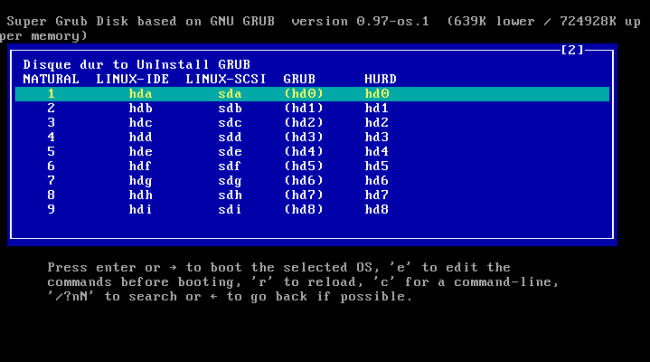650x362 pixels.
Task: Pick disk 9 hdi row
Action: (x=312, y=210)
